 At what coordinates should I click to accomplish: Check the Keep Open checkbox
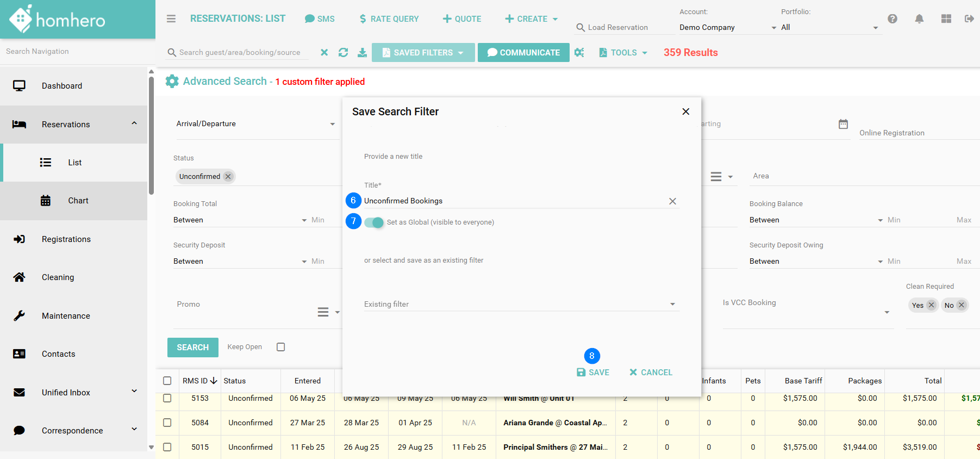(x=280, y=347)
